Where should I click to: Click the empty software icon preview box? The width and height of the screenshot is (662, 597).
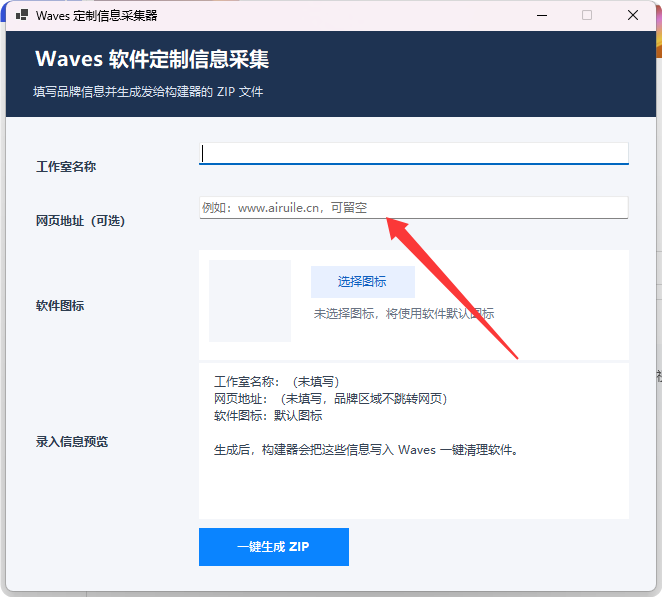tap(250, 301)
